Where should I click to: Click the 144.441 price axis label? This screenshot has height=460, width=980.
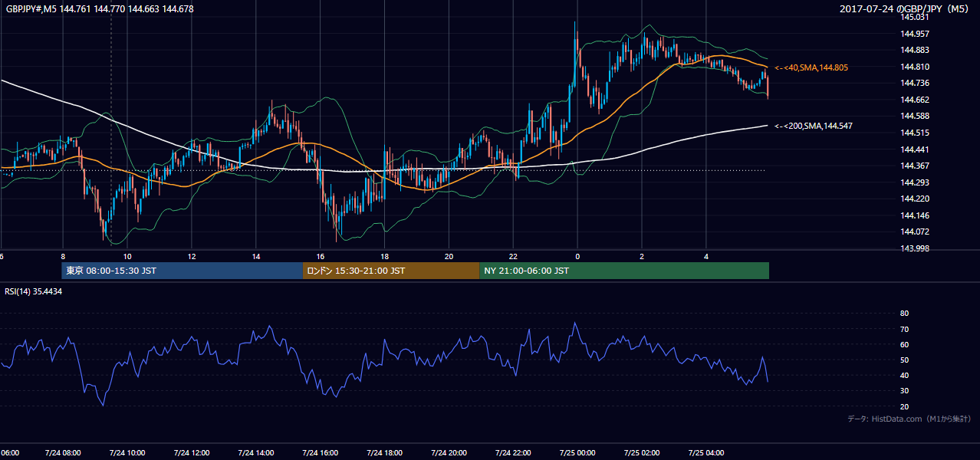pos(915,149)
